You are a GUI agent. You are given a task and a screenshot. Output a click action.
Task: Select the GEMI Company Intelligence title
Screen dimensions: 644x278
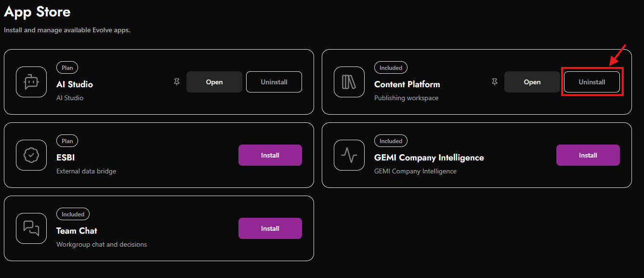click(429, 158)
